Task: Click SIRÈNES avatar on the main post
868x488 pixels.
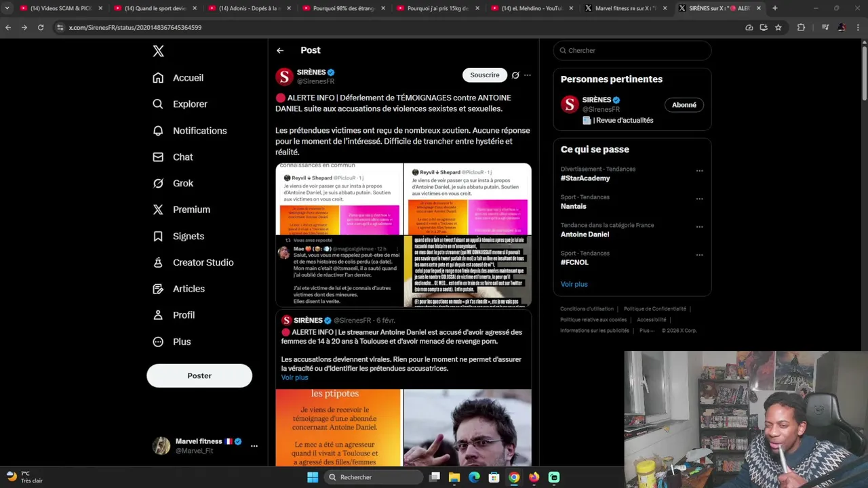Action: pyautogui.click(x=284, y=77)
